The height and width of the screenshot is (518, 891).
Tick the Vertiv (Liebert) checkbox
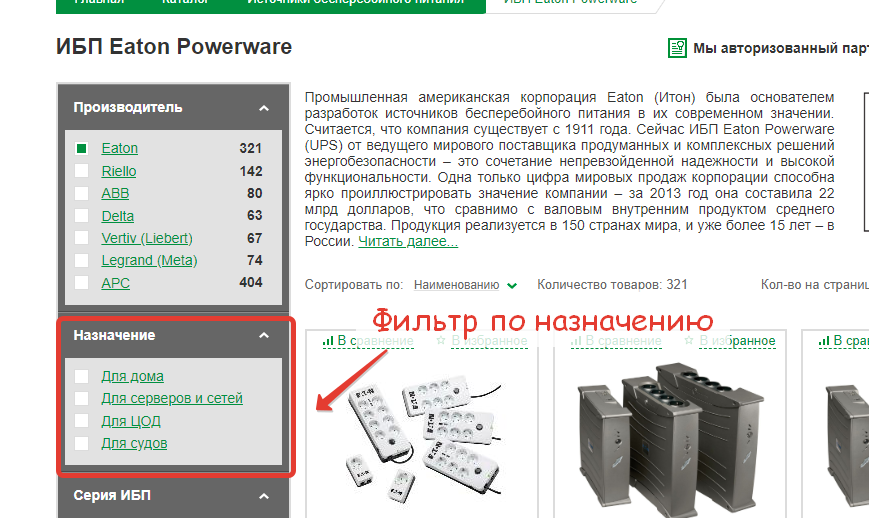coord(81,238)
